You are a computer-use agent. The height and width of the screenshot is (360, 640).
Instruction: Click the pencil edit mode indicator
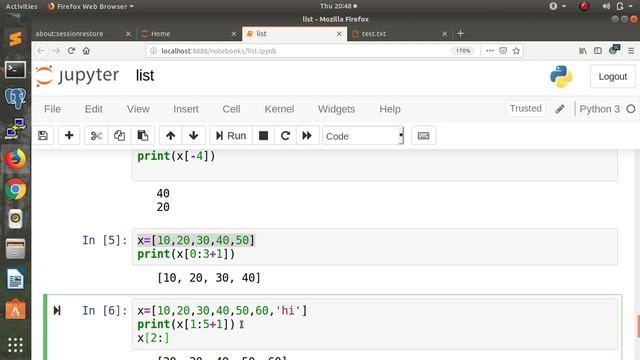(x=560, y=109)
